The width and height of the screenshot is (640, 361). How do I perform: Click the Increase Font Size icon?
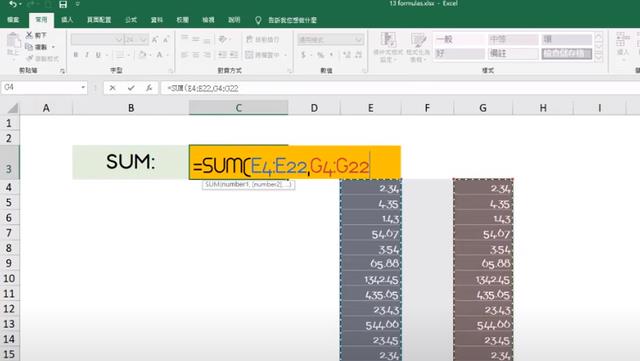[155, 40]
